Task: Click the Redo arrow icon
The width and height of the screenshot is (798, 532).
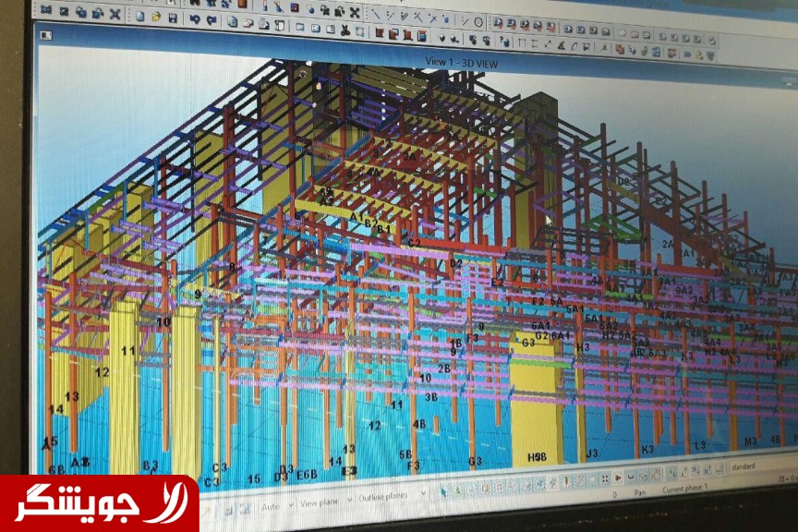Action: point(212,19)
